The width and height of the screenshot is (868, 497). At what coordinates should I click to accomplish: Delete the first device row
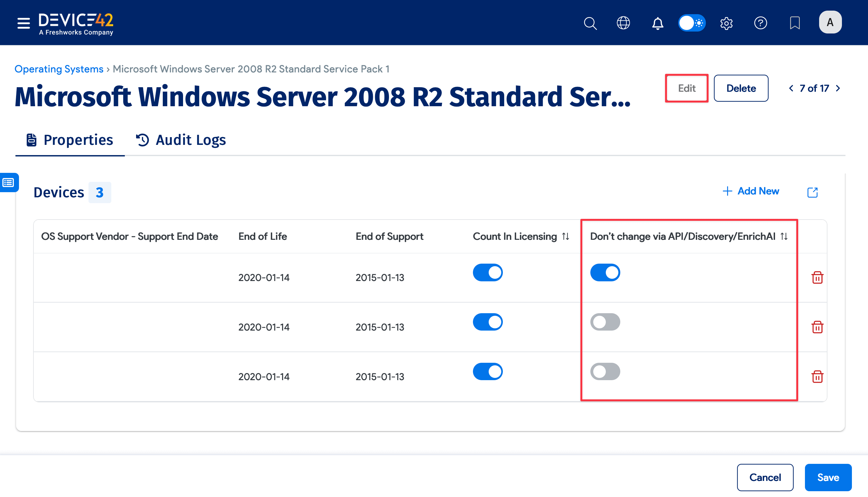coord(817,277)
